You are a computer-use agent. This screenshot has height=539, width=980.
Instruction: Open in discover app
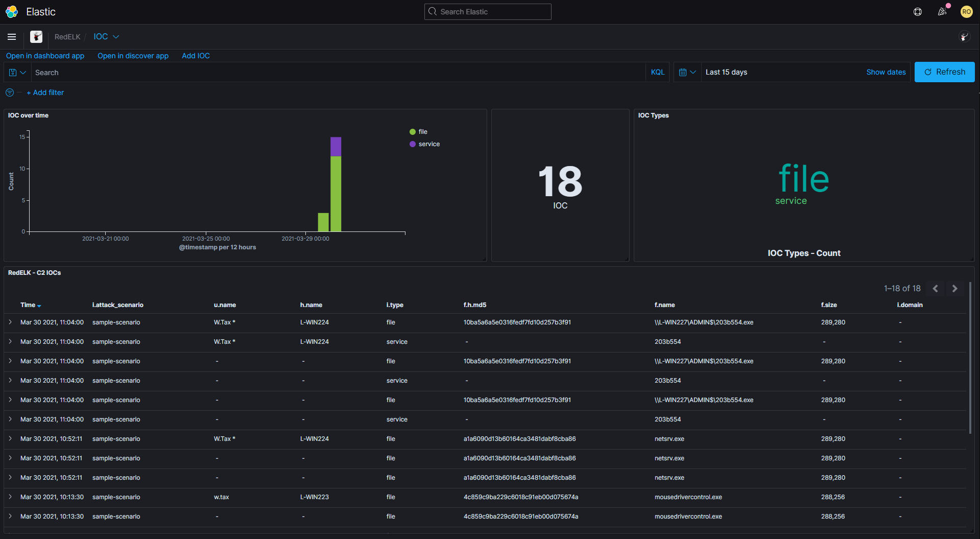(x=133, y=56)
